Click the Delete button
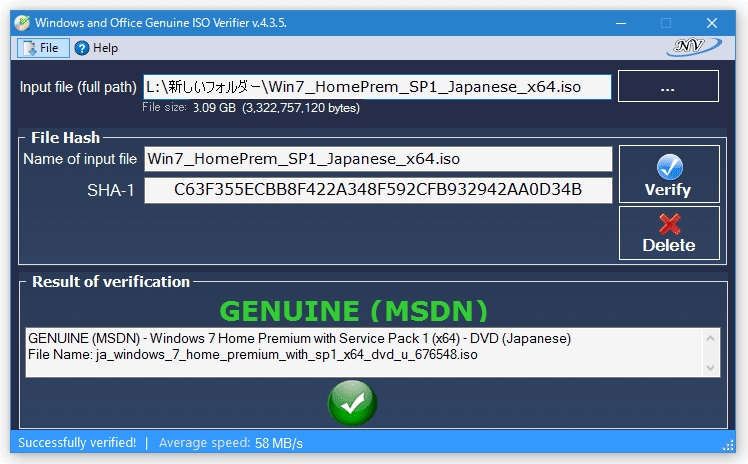This screenshot has width=748, height=464. click(x=669, y=233)
